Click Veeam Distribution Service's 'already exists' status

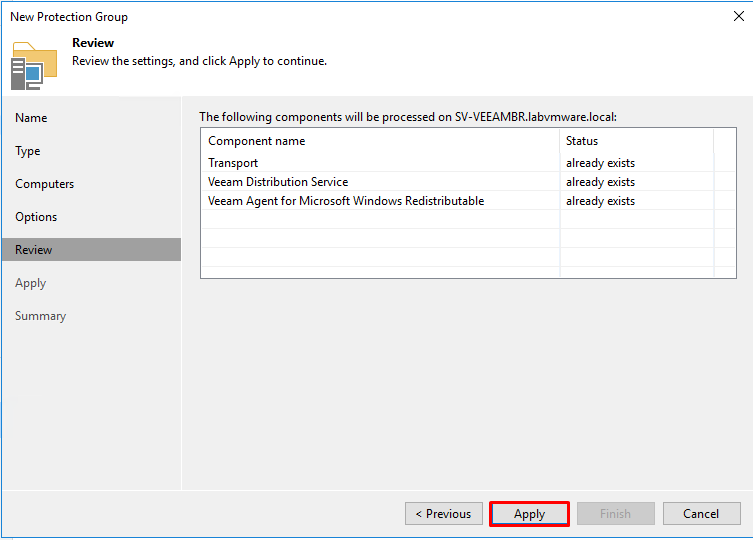tap(600, 182)
